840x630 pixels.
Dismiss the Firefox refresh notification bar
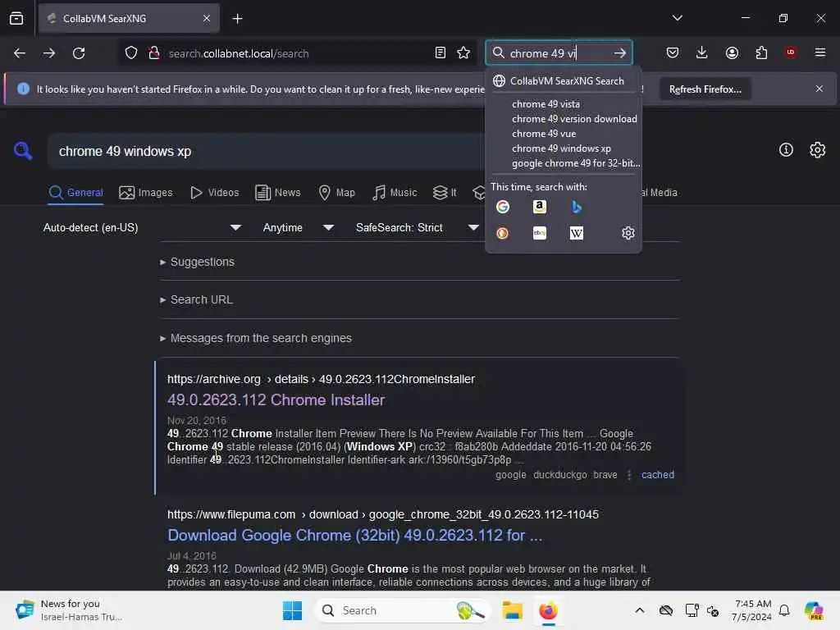coord(819,89)
